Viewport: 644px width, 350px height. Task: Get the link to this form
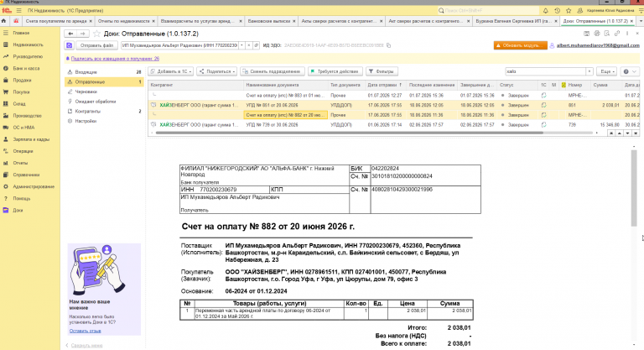point(617,34)
